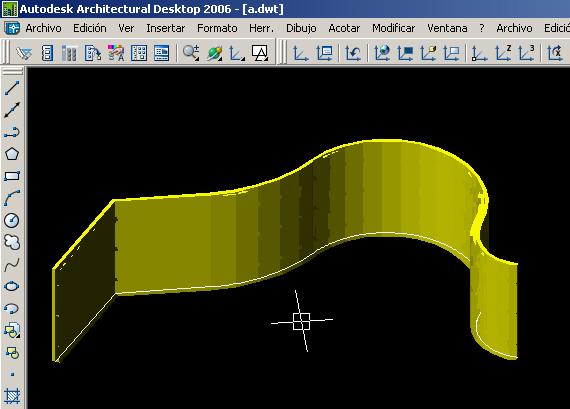
Task: Open the Formato menu
Action: (x=217, y=28)
